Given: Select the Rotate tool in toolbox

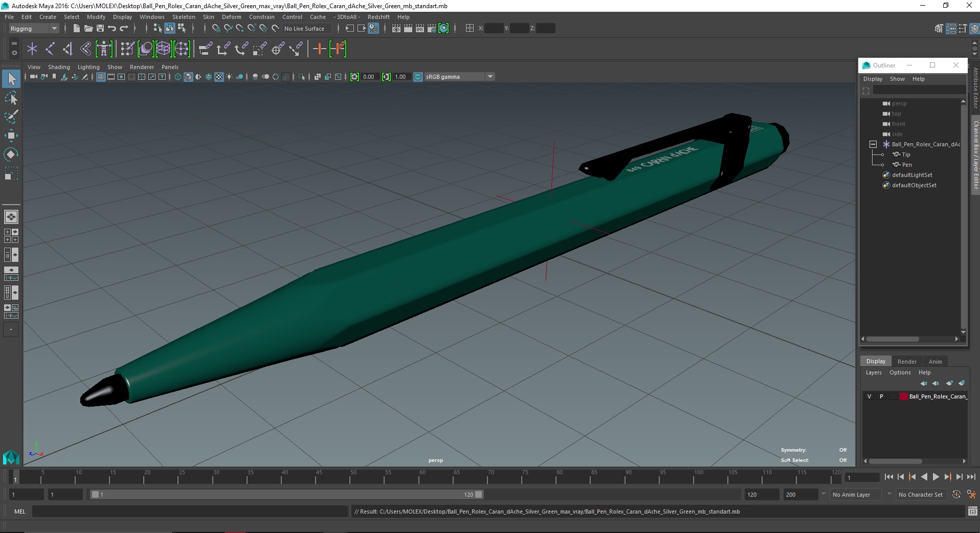Looking at the screenshot, I should pos(11,154).
